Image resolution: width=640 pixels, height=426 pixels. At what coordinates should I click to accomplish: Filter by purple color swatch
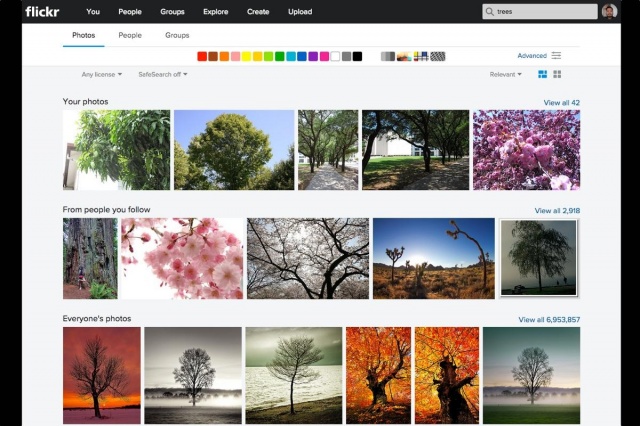[313, 56]
